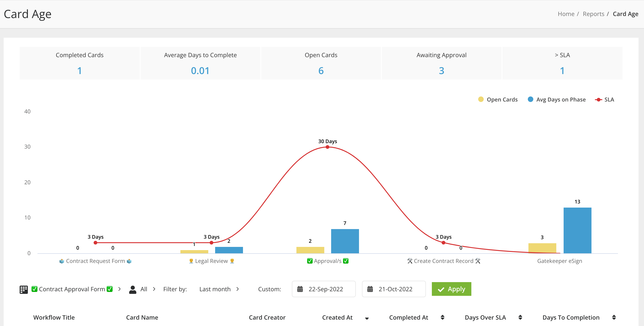Click the start date calendar icon
This screenshot has width=644, height=326.
click(300, 289)
